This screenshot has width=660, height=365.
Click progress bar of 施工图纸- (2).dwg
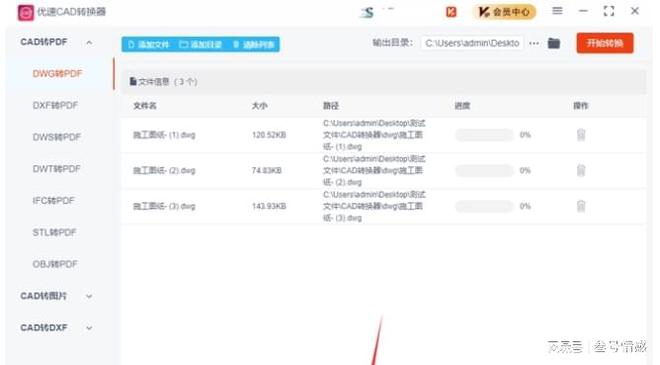click(x=484, y=171)
